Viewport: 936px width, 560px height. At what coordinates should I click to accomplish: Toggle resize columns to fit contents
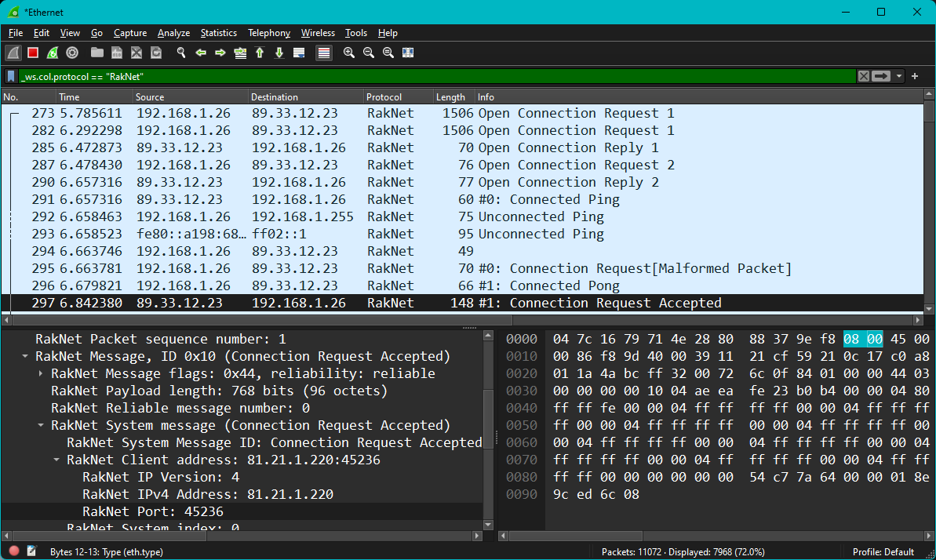point(408,53)
